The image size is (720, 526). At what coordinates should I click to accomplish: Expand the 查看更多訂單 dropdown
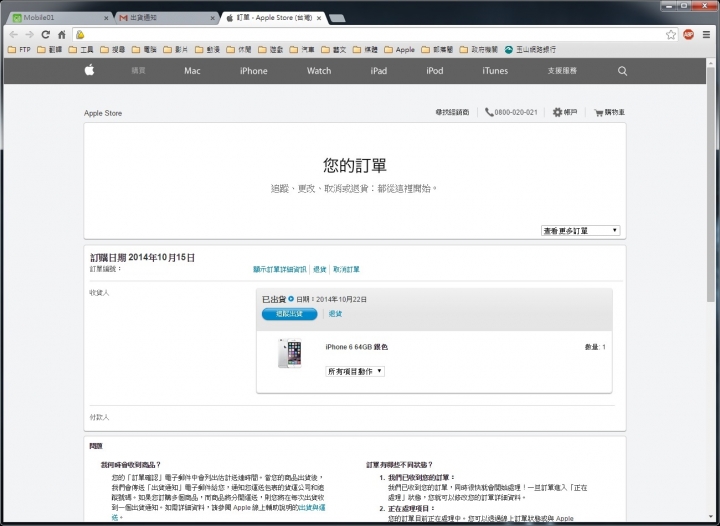[x=580, y=230]
